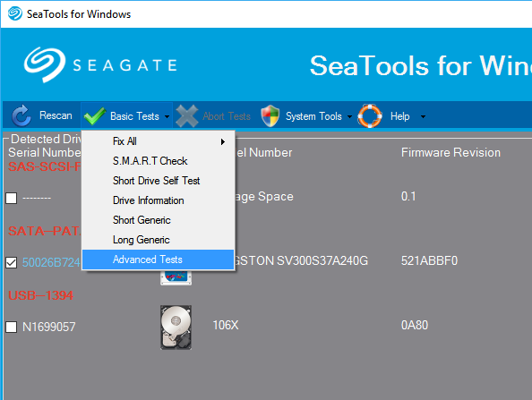Select Advanced Tests menu item
This screenshot has height=400, width=532.
(x=159, y=260)
